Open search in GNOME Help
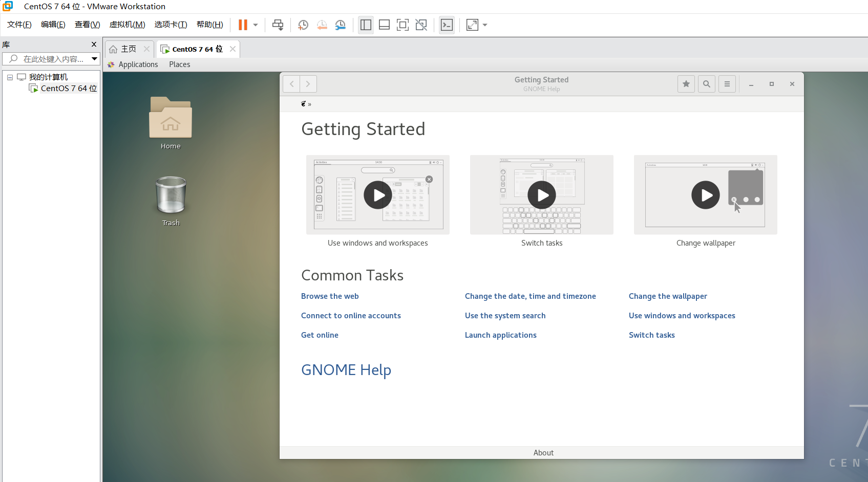The width and height of the screenshot is (868, 482). (x=707, y=84)
